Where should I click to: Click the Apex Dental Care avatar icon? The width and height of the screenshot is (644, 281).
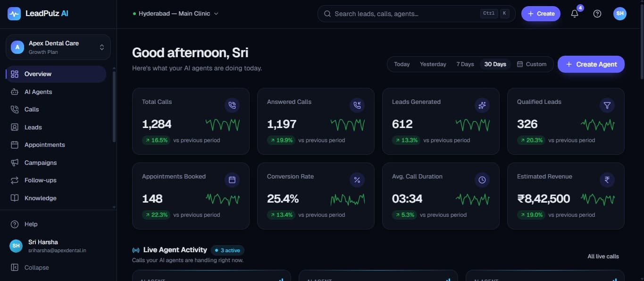click(x=17, y=47)
